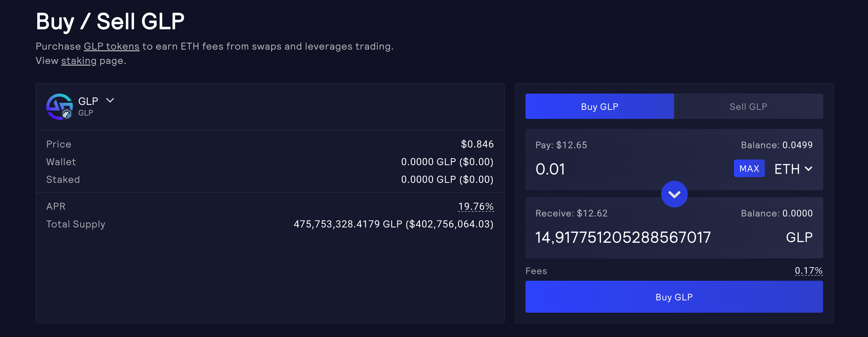
Task: Click the GLP token logo icon
Action: (59, 107)
